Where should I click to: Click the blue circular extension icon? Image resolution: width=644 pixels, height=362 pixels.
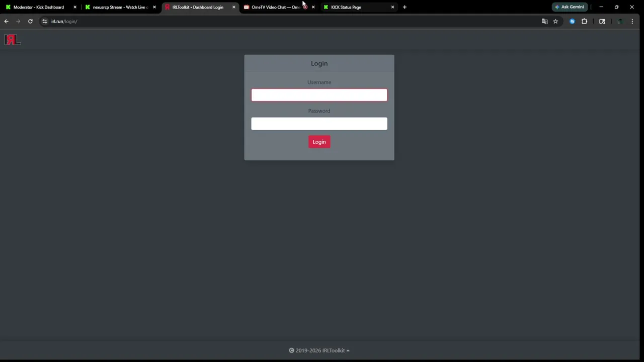(x=572, y=21)
